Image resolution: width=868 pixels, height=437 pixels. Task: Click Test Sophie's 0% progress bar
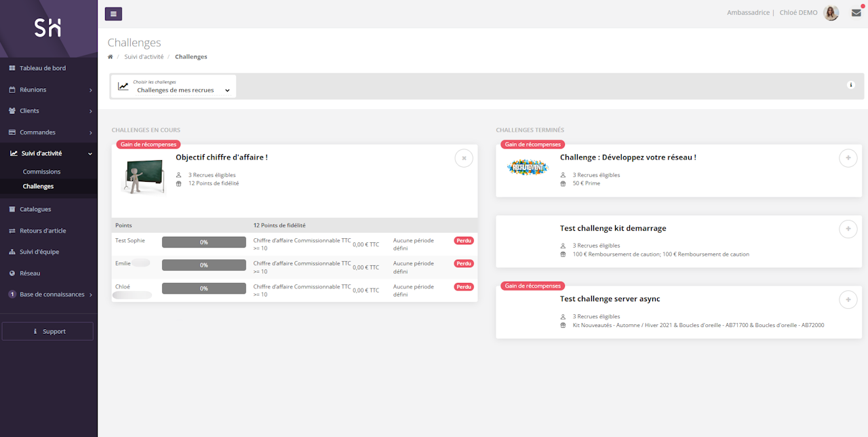point(203,242)
